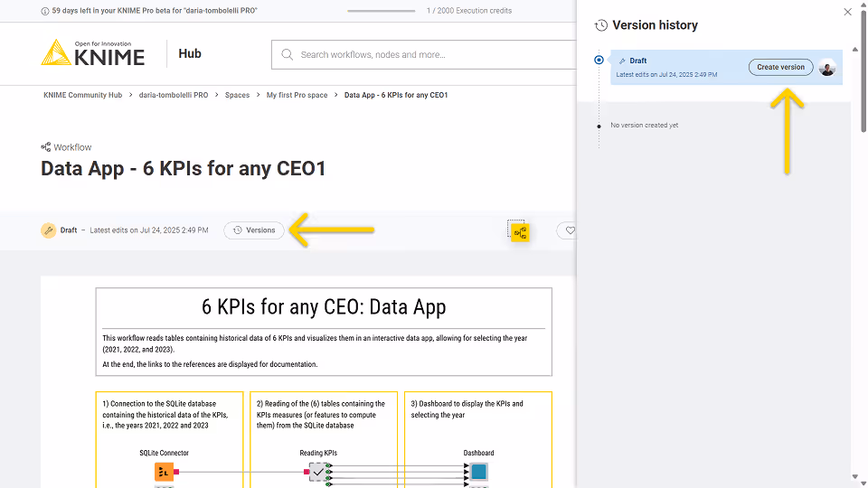
Task: Open My first Pro space breadcrumb
Action: (x=297, y=95)
